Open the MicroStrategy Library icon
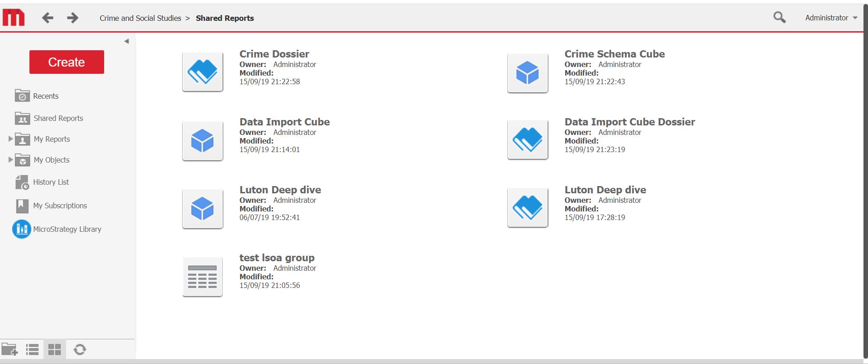The image size is (868, 364). [21, 229]
